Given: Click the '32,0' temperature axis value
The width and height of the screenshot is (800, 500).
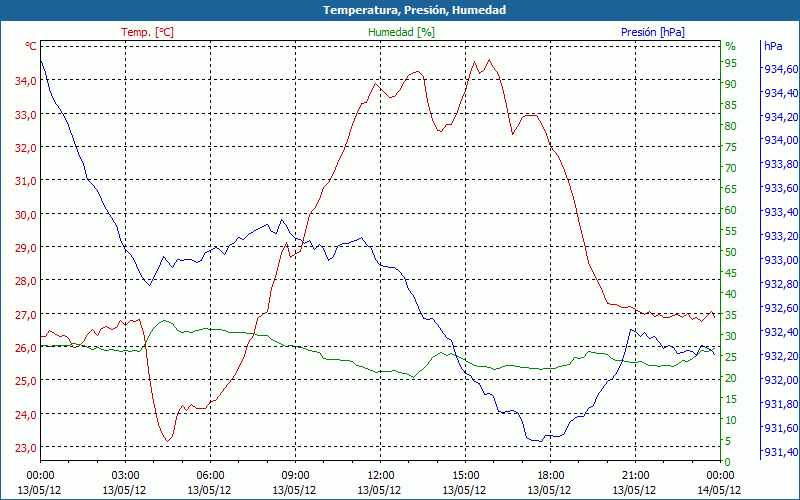Looking at the screenshot, I should tap(27, 148).
